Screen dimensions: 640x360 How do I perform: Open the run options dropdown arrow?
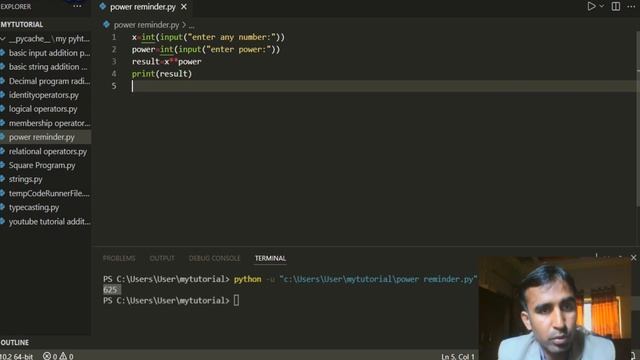602,7
